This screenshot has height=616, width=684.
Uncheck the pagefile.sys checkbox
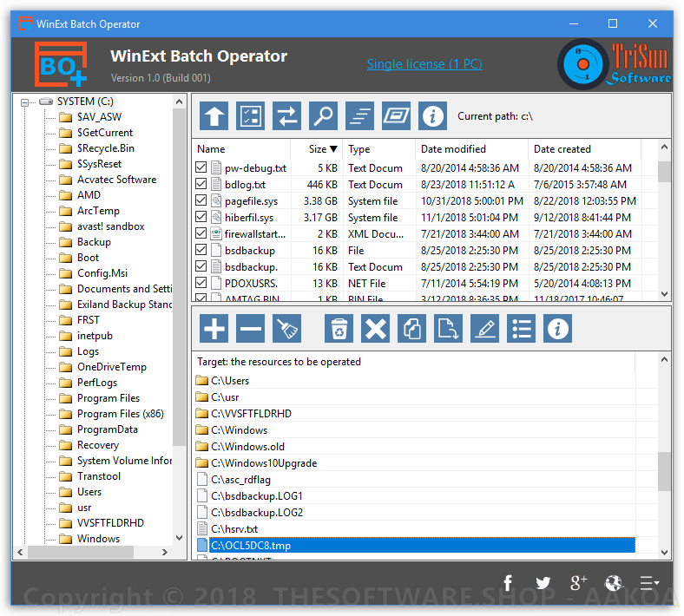pyautogui.click(x=201, y=200)
